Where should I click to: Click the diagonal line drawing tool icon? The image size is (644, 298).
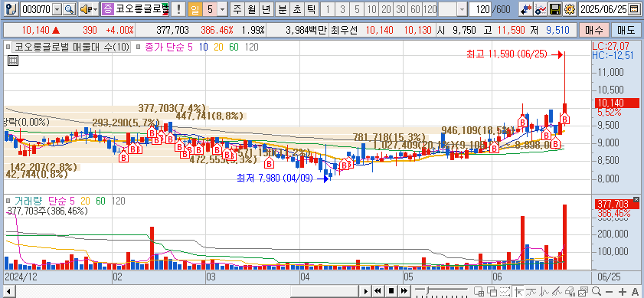pyautogui.click(x=557, y=291)
